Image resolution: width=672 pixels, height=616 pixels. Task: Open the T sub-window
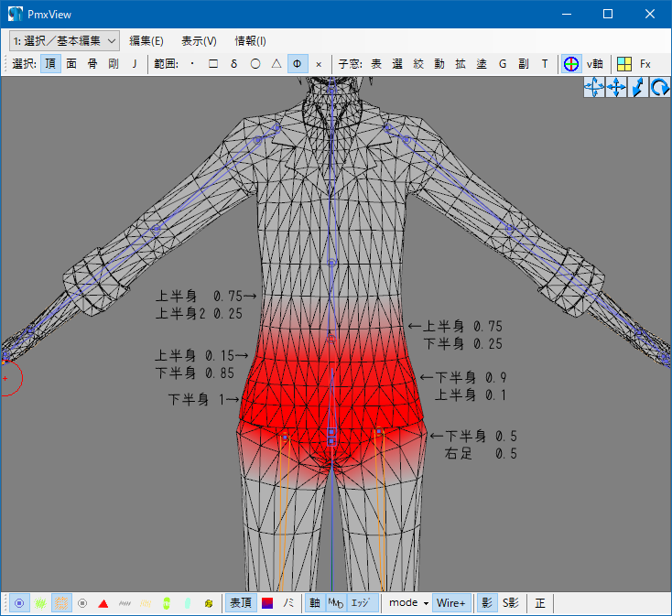(545, 64)
